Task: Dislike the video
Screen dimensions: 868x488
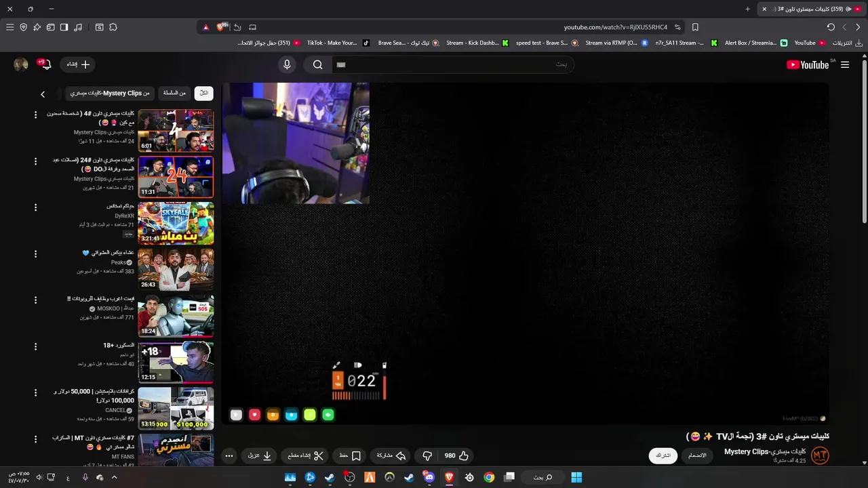Action: (427, 455)
